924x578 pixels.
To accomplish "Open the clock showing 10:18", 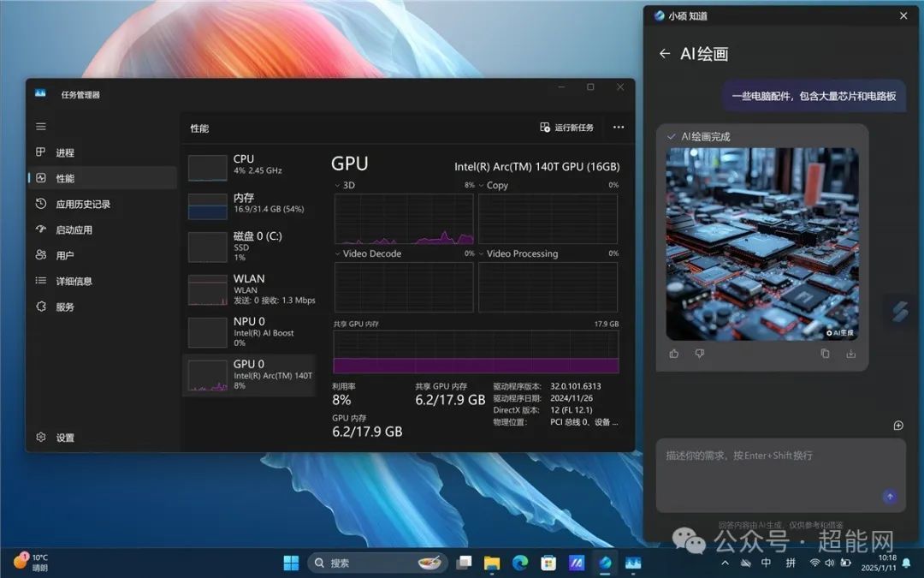I will point(880,563).
